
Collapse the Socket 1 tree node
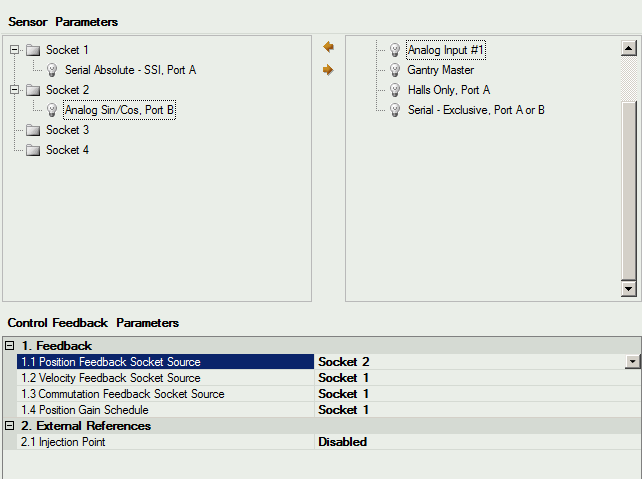(14, 50)
